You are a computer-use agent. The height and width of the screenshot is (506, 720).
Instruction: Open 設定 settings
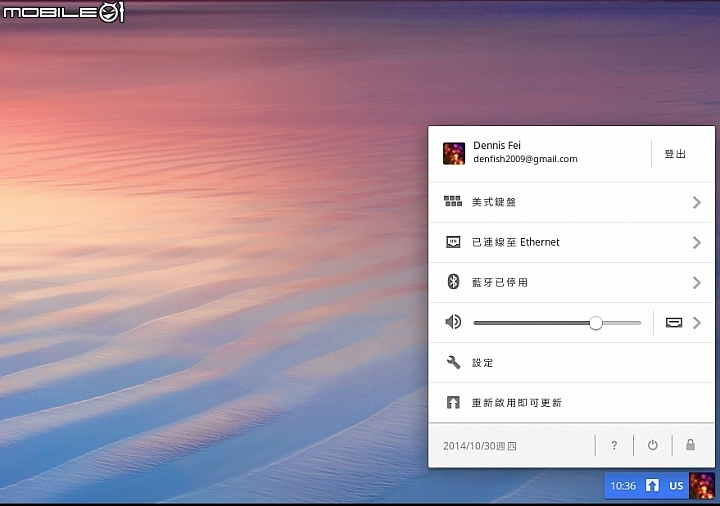pos(571,363)
